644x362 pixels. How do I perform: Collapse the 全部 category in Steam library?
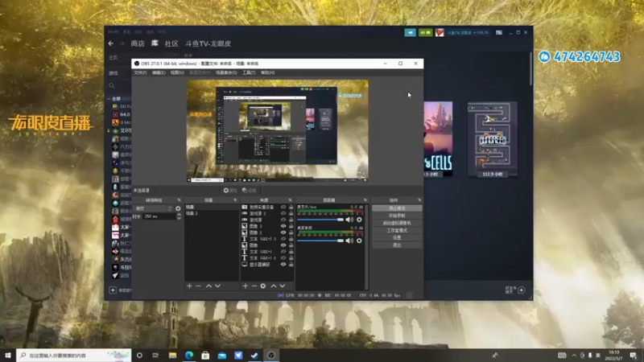pyautogui.click(x=109, y=99)
